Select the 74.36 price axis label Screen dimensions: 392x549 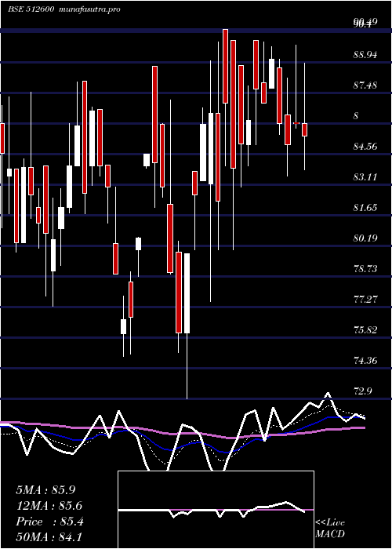point(365,361)
